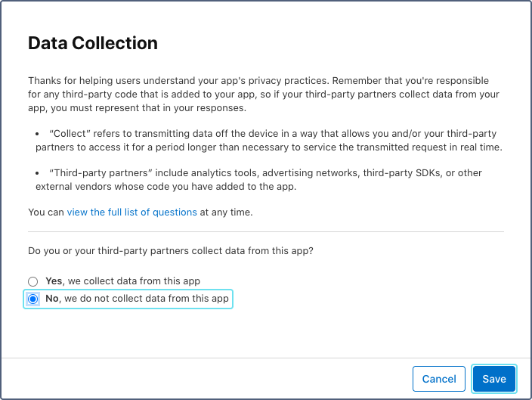This screenshot has height=400, width=532.
Task: Open the 'view the full list of questions' link
Action: click(132, 212)
